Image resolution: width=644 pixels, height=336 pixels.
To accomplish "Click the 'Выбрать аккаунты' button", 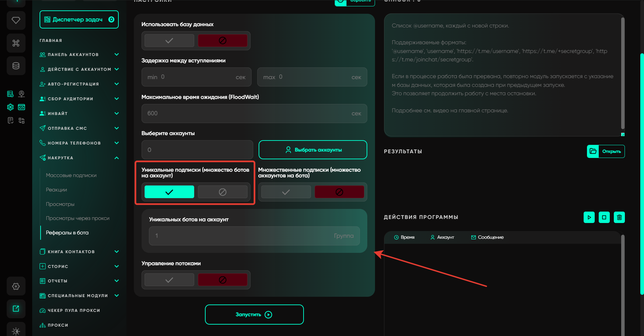I will click(313, 150).
